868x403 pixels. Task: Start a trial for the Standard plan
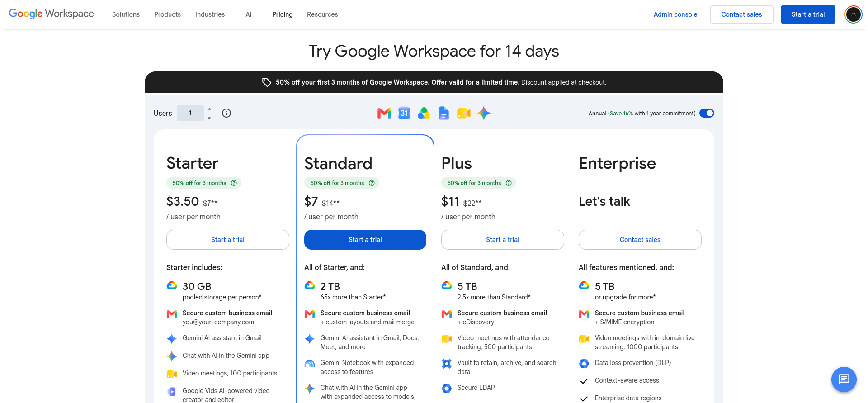point(365,240)
